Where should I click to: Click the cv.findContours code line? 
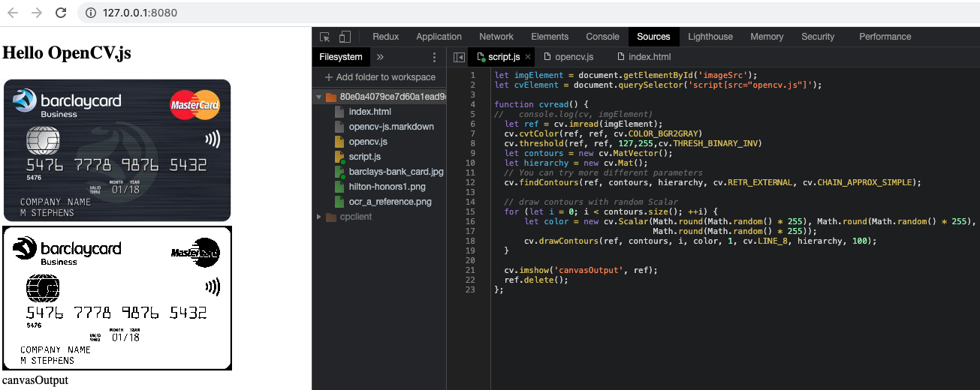tap(713, 182)
